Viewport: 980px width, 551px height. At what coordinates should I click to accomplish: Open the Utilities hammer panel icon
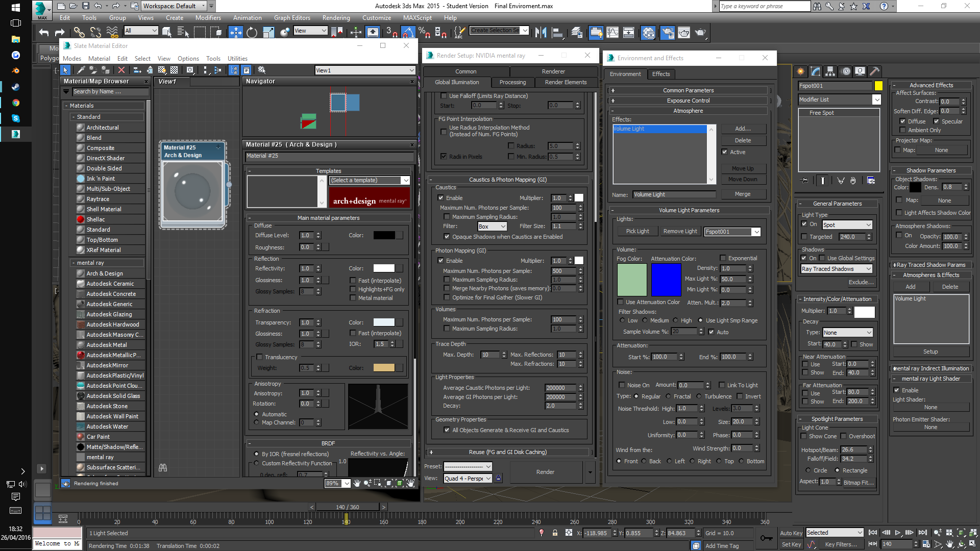click(875, 71)
